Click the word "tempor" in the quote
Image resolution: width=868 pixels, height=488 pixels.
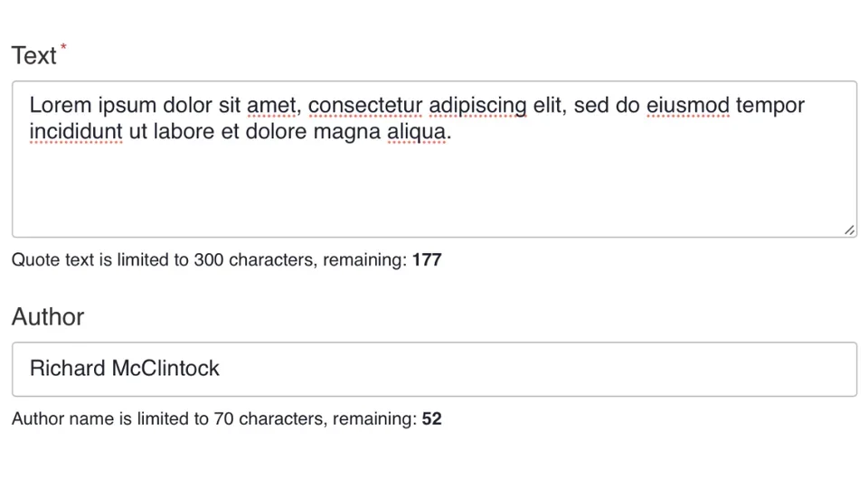[769, 106]
